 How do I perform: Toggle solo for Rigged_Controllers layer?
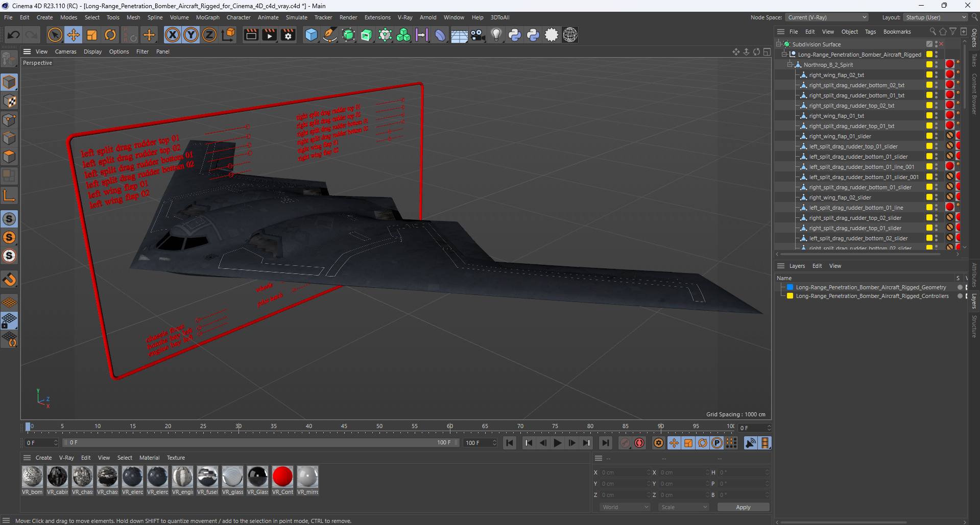pos(960,296)
